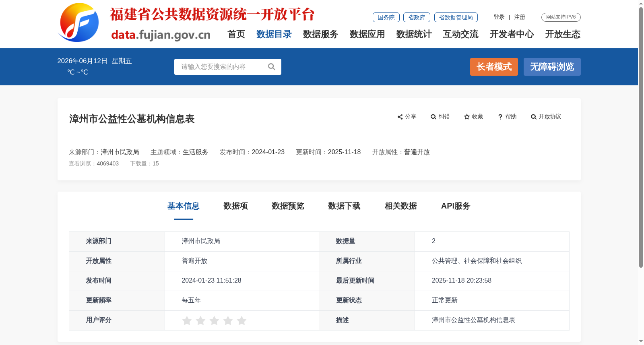644x345 pixels.
Task: Open the 开放生态 menu item
Action: point(563,34)
